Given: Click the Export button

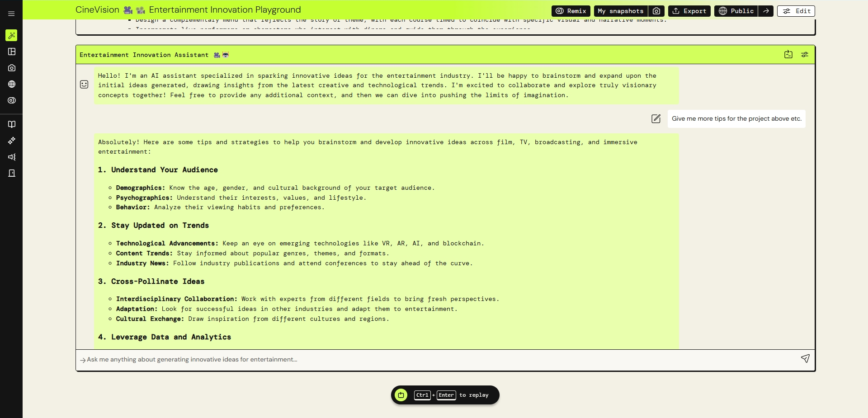Looking at the screenshot, I should pos(689,11).
